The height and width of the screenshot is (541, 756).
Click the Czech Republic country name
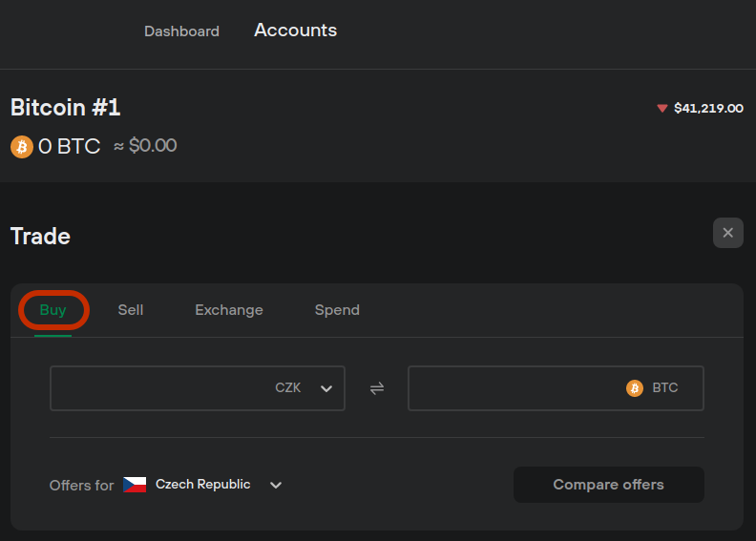pyautogui.click(x=203, y=484)
